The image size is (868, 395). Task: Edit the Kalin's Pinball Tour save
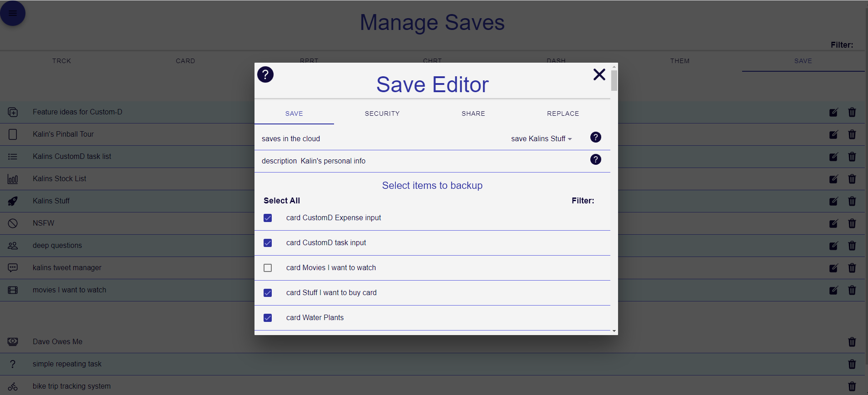pyautogui.click(x=833, y=134)
